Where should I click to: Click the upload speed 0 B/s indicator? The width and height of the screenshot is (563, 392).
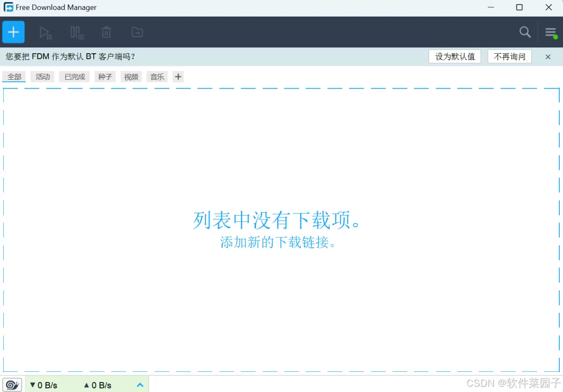97,385
